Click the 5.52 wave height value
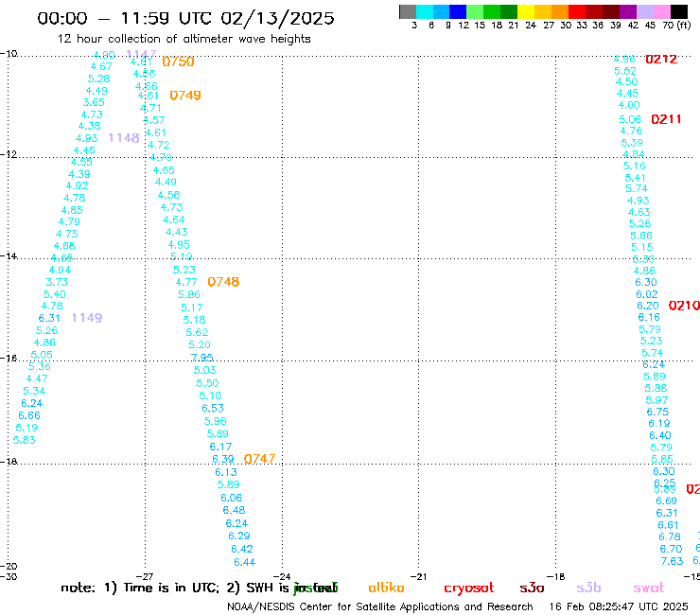This screenshot has height=615, width=700. click(x=625, y=71)
